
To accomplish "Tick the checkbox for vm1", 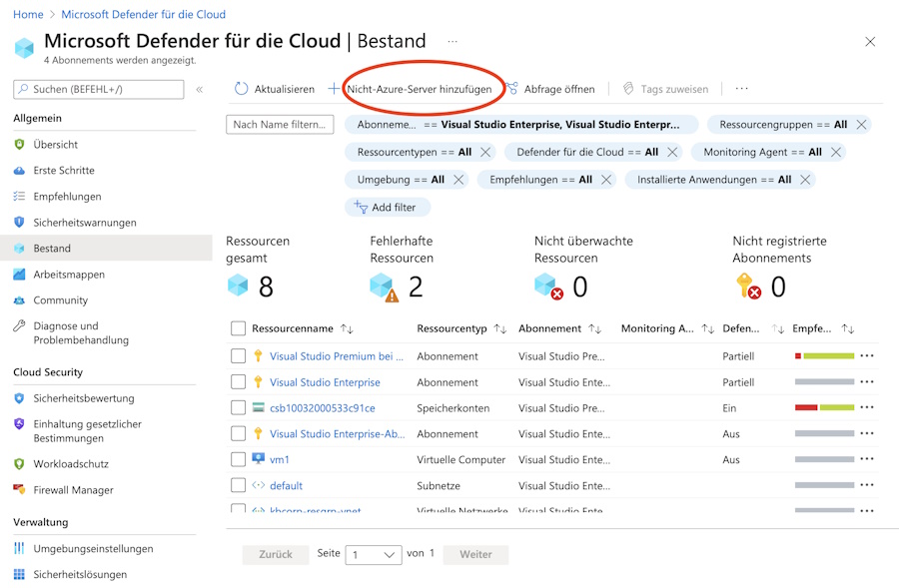I will (238, 459).
